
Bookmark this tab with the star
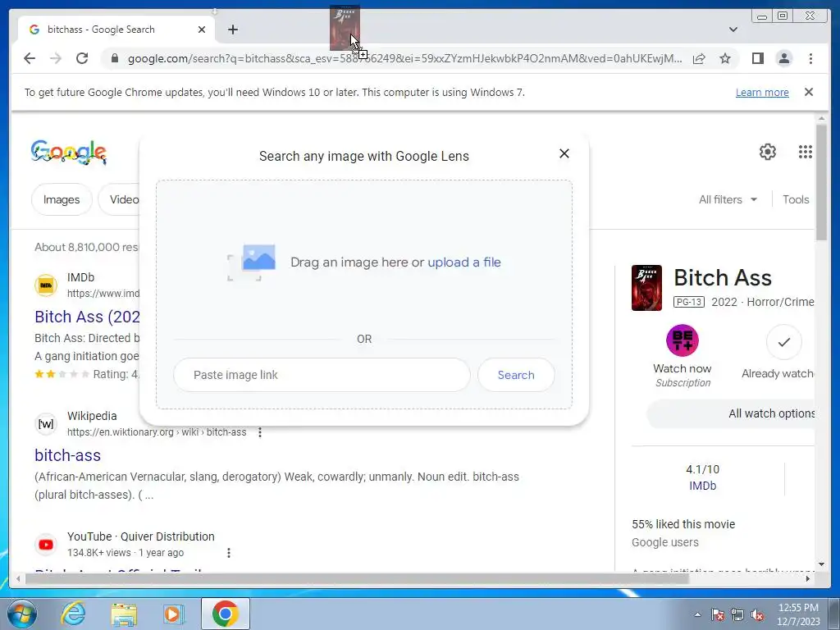click(x=725, y=58)
